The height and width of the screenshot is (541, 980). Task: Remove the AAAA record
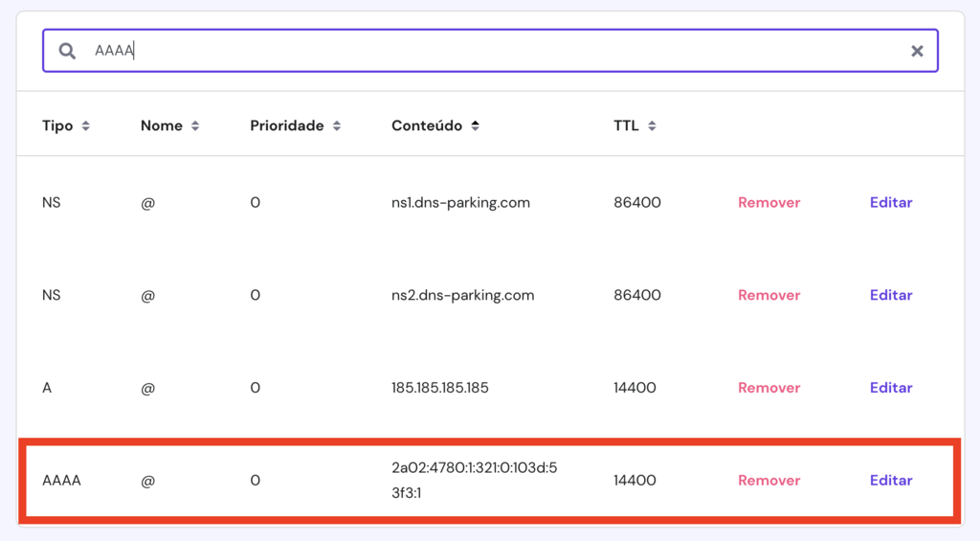tap(768, 481)
